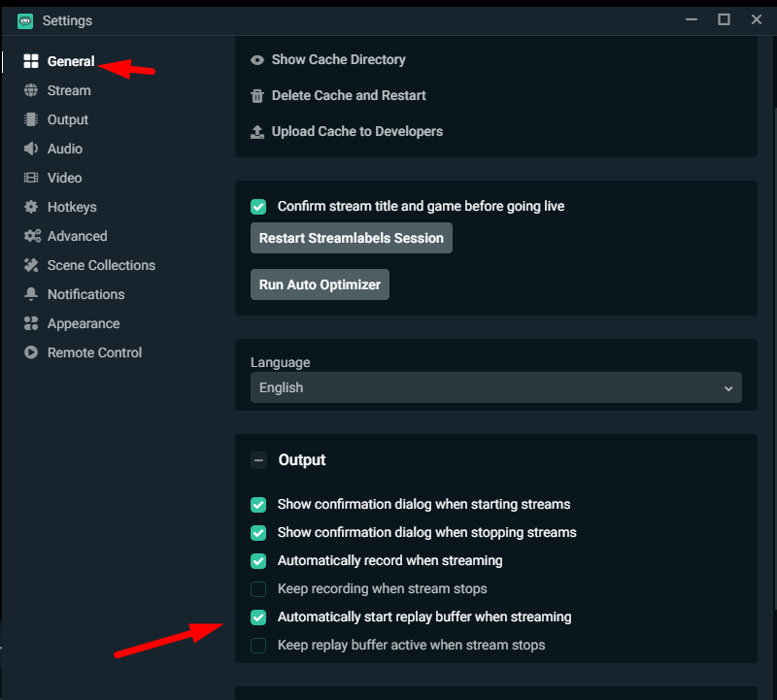The image size is (777, 700).
Task: Click the eye icon beside Show Cache Directory
Action: (x=257, y=60)
